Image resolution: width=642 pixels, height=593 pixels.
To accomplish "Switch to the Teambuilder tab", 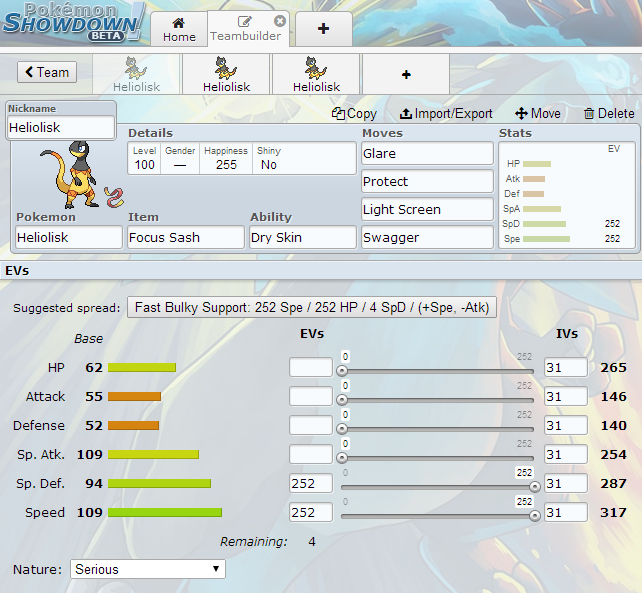I will [245, 29].
